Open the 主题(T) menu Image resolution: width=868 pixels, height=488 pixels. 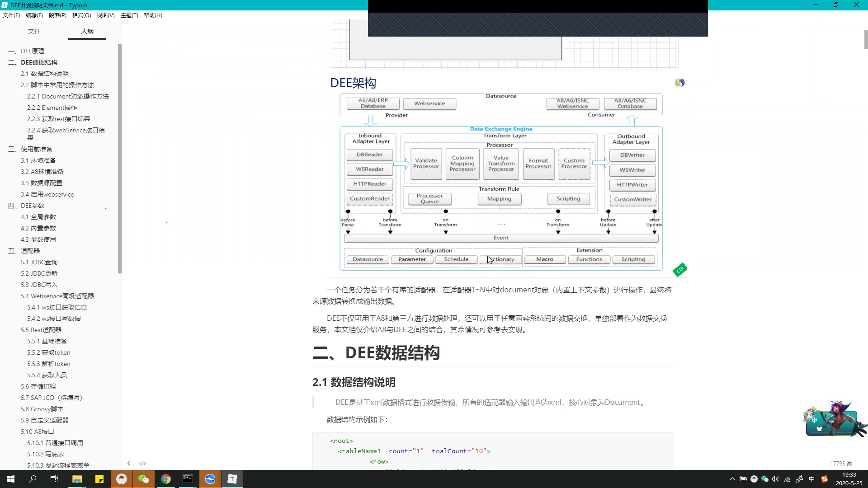(x=129, y=15)
